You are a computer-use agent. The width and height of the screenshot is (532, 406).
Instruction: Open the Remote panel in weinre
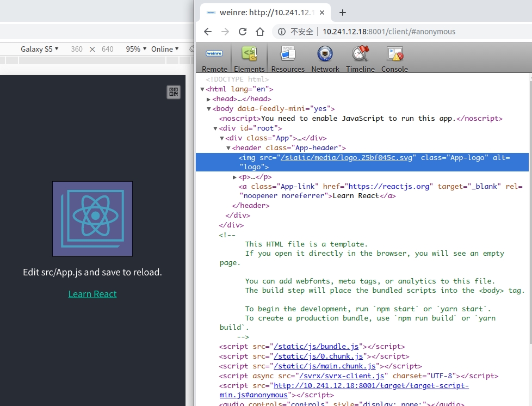(214, 59)
